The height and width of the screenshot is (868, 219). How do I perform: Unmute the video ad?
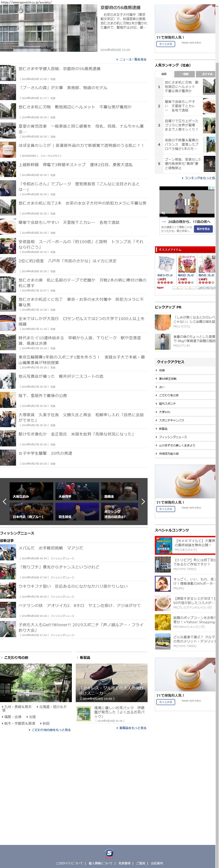[x=163, y=213]
